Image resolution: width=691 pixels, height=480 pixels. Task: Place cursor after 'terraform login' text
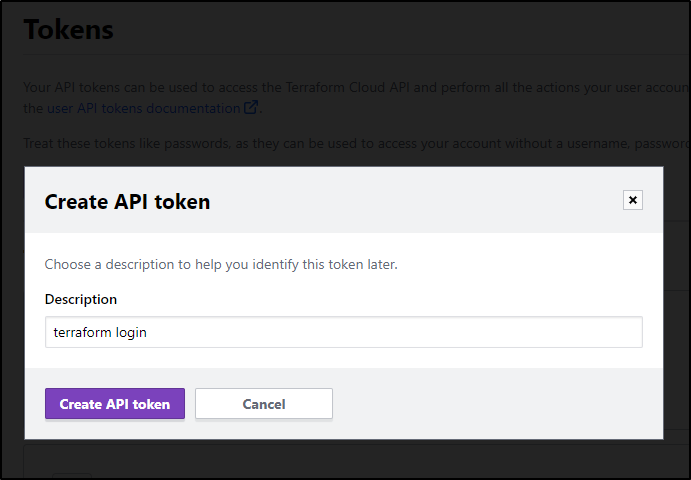[x=148, y=332]
